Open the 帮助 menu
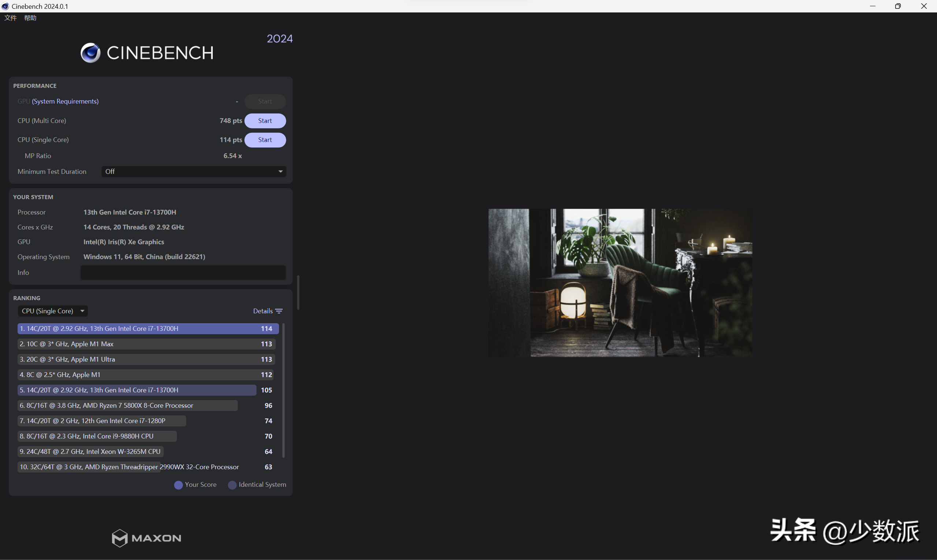 point(30,18)
